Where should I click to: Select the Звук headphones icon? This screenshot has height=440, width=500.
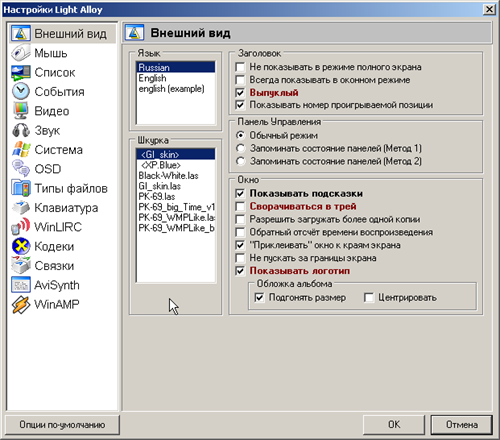tap(21, 130)
